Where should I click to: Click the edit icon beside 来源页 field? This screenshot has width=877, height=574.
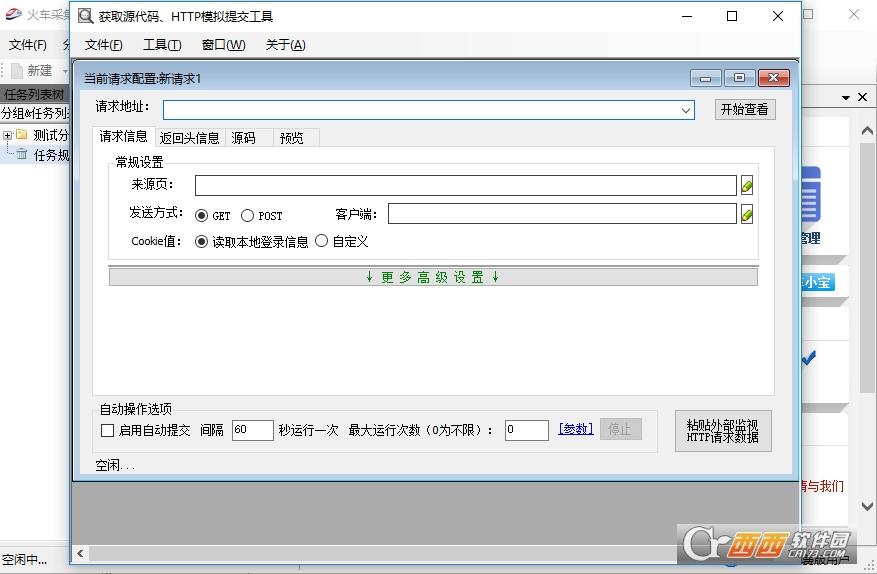pos(746,186)
